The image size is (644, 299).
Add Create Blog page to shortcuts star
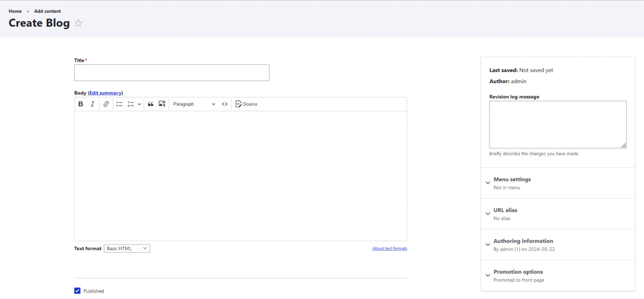click(x=79, y=23)
